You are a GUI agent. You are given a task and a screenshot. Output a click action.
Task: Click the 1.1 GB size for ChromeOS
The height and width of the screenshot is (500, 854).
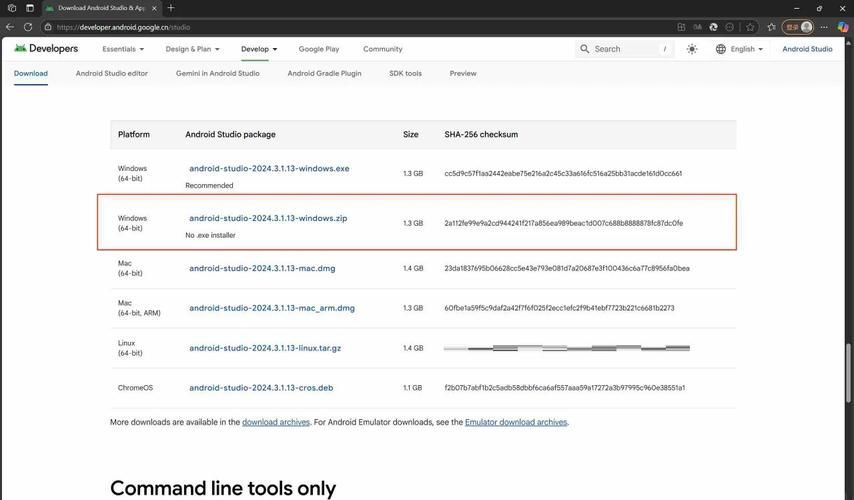[413, 388]
